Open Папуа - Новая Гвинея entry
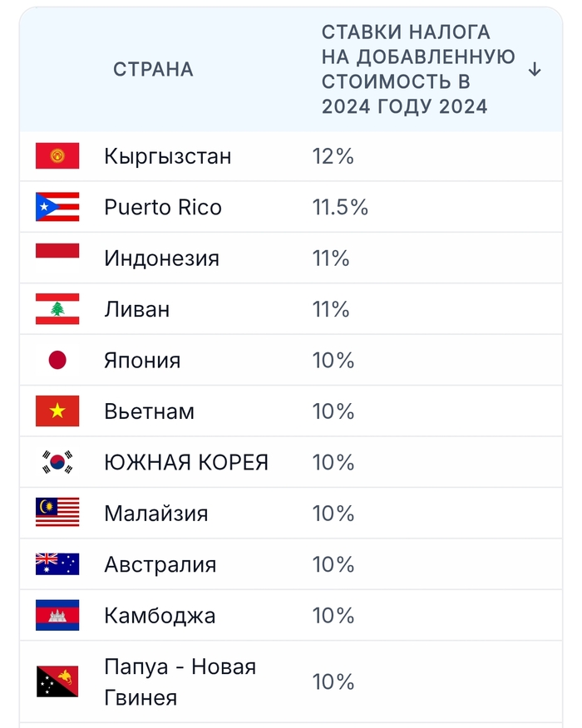The height and width of the screenshot is (728, 582). [180, 681]
